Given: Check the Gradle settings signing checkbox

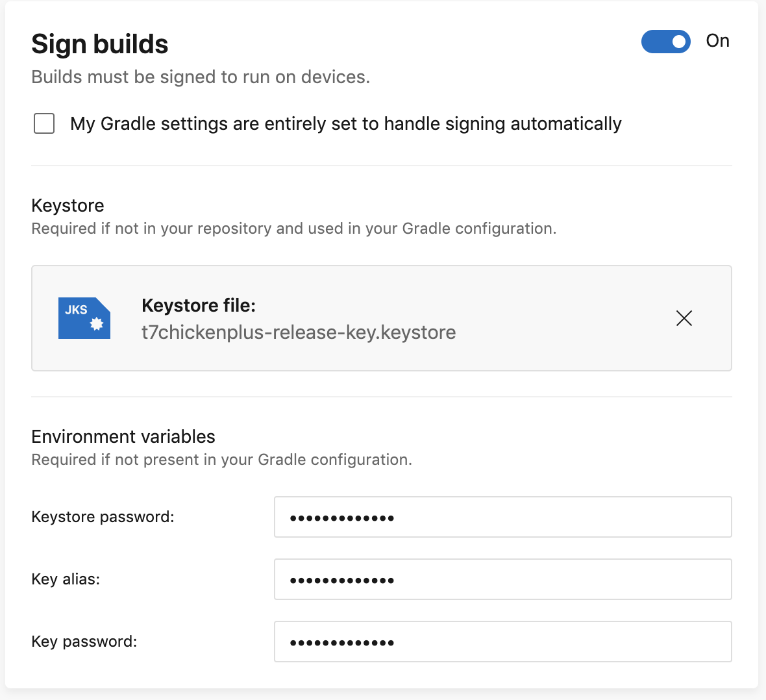Looking at the screenshot, I should pyautogui.click(x=44, y=123).
